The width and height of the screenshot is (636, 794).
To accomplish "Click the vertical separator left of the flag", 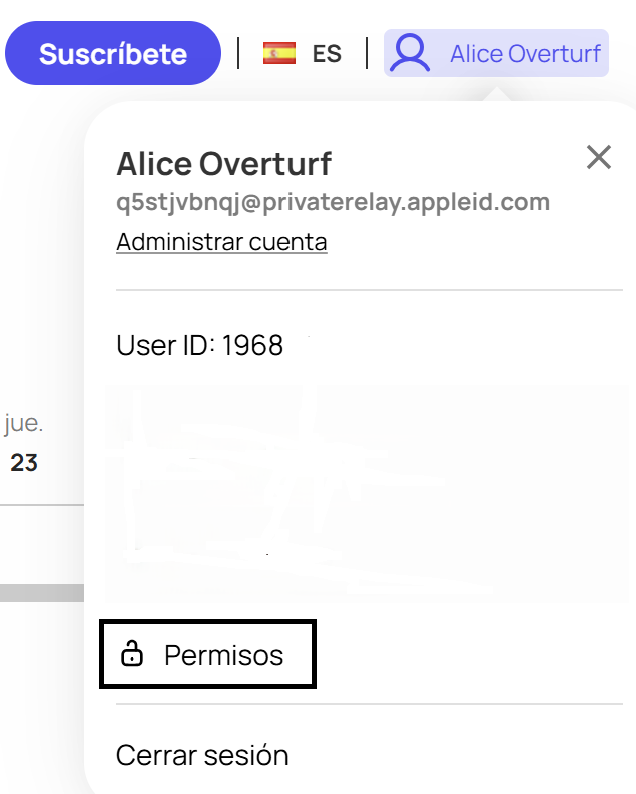I will pos(238,53).
